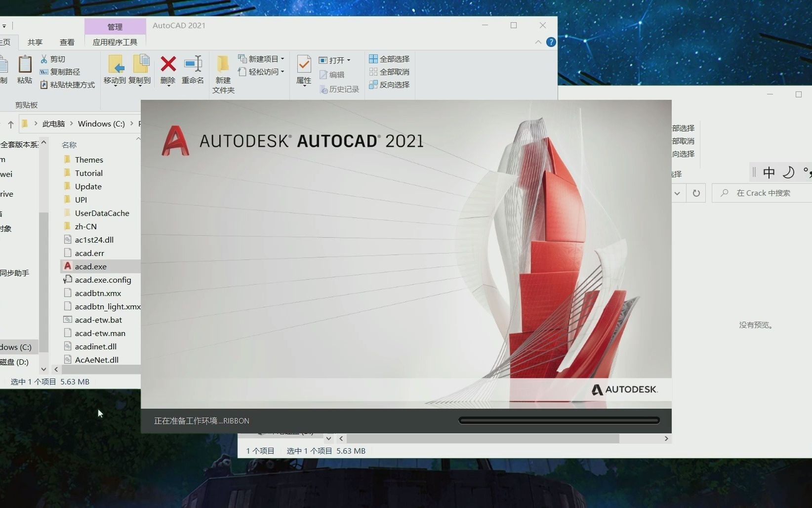Select acad.exe in the file list
812x508 pixels.
[91, 266]
